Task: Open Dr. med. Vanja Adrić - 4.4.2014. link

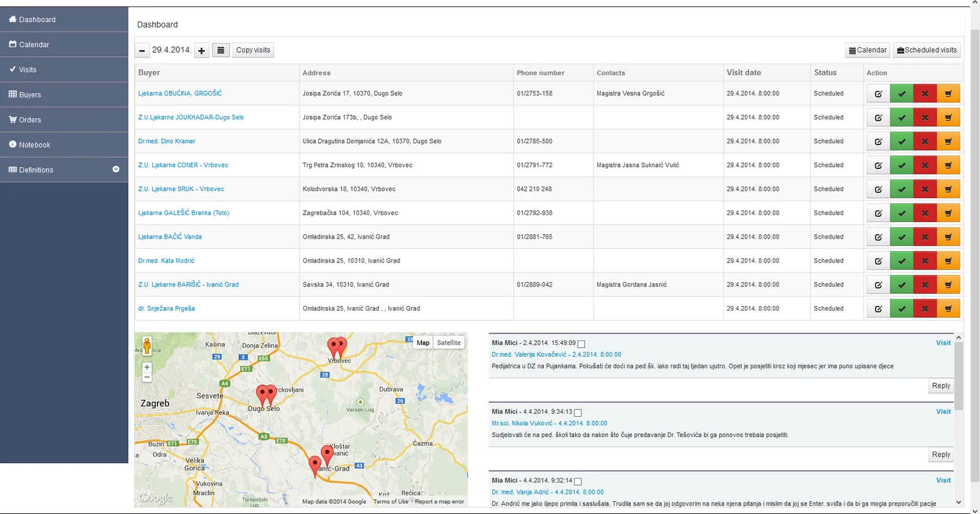Action: 548,492
